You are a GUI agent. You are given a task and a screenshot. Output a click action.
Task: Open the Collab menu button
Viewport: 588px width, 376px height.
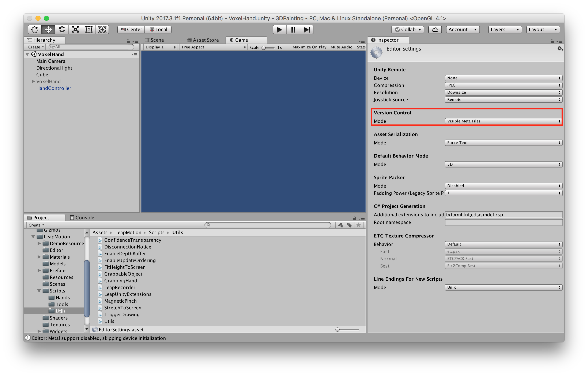click(408, 30)
